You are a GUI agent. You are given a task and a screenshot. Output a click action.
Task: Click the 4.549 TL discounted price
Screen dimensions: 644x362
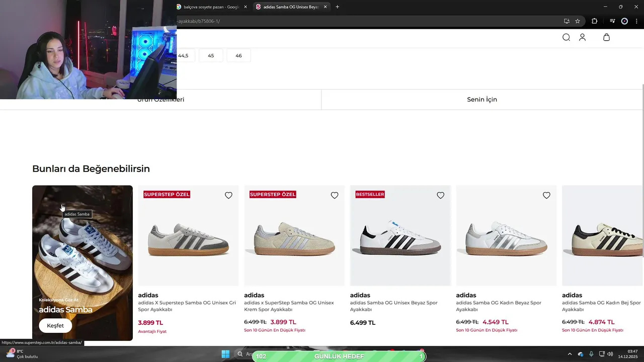pos(496,322)
